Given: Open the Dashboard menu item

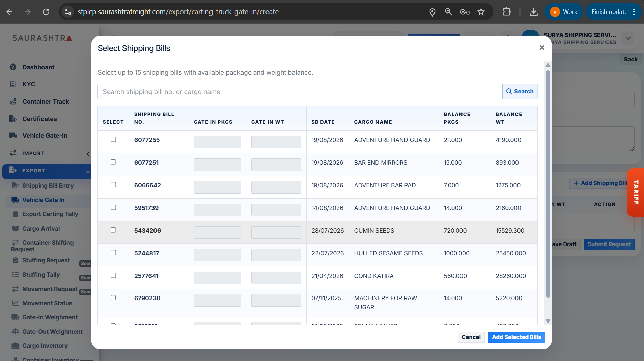Looking at the screenshot, I should point(38,67).
